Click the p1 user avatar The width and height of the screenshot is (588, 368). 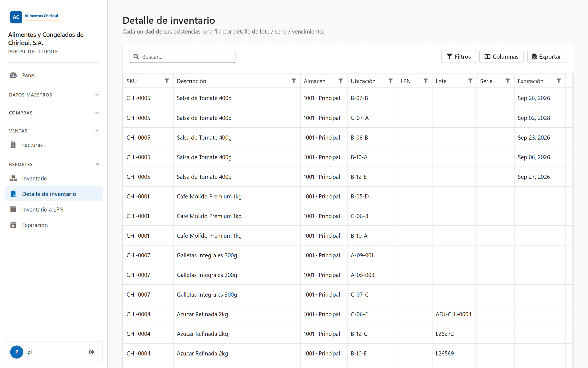(17, 352)
